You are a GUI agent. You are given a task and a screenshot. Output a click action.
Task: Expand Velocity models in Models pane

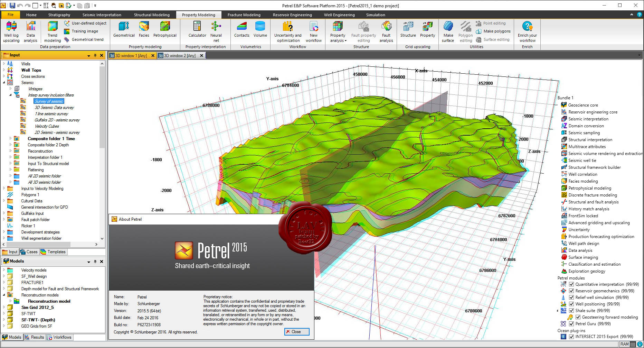coord(4,270)
